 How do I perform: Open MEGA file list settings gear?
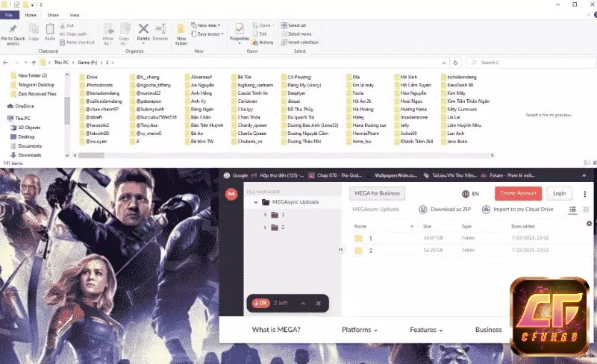point(589,224)
